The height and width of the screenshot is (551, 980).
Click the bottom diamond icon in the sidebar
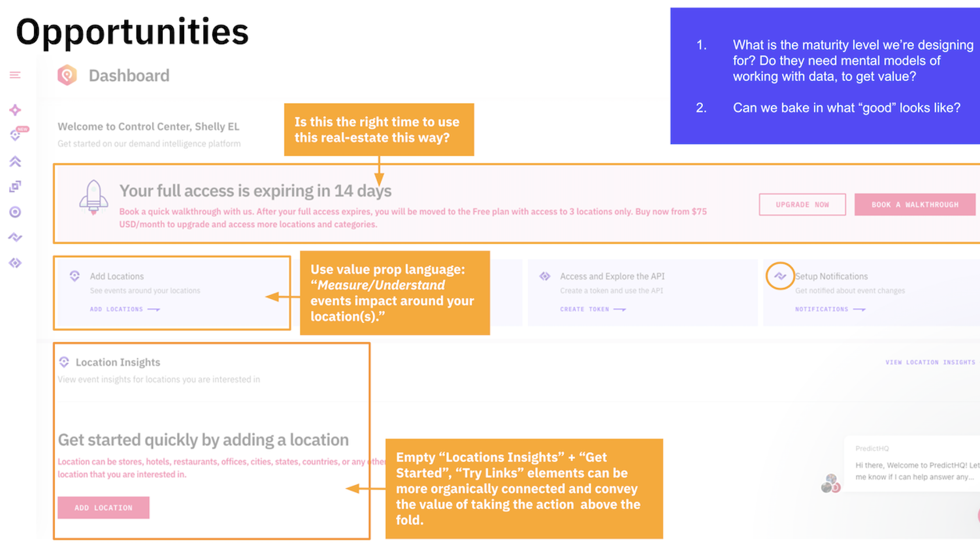15,263
